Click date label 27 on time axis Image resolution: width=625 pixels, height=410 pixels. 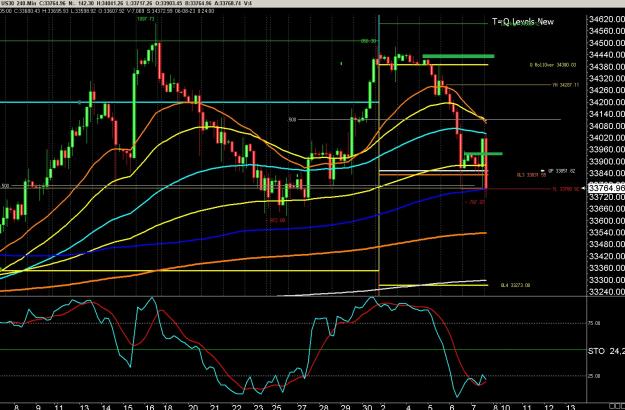coord(302,407)
